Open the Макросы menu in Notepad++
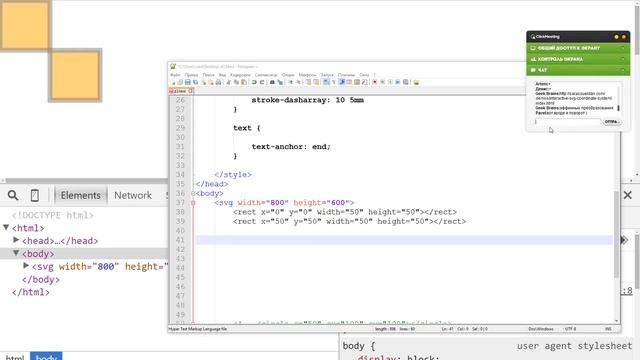 tap(307, 75)
